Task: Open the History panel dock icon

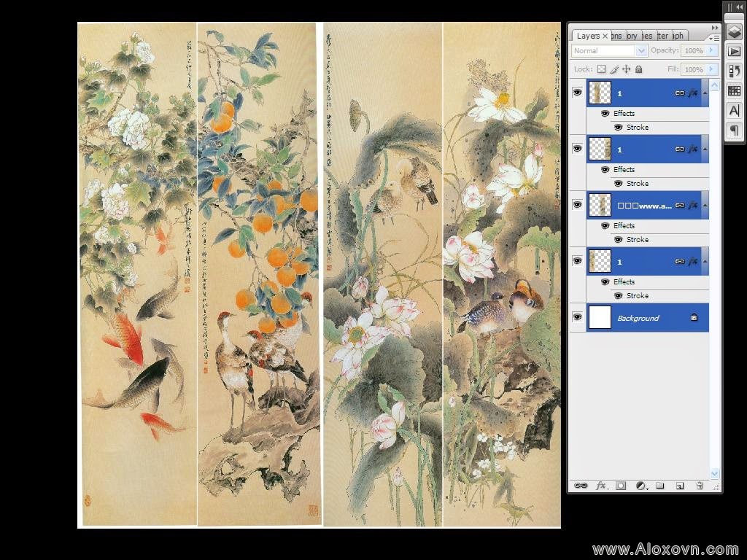Action: tap(734, 71)
